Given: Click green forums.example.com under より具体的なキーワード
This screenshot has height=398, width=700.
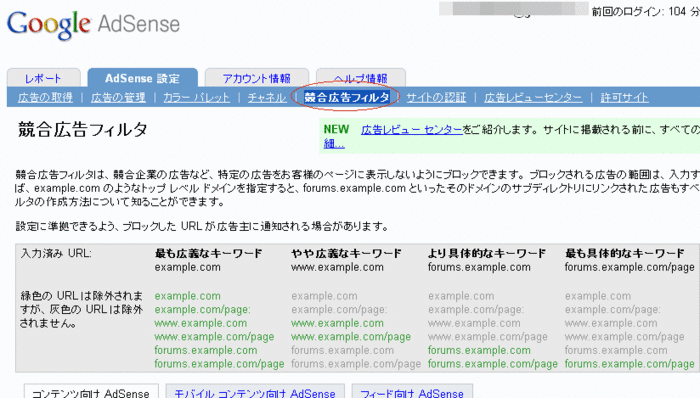Looking at the screenshot, I should point(479,351).
